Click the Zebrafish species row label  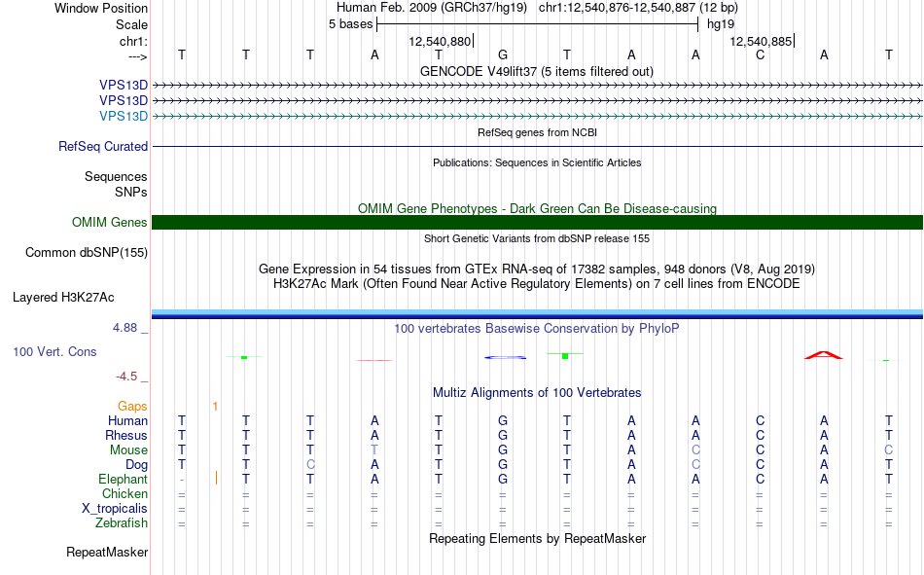coord(122,522)
